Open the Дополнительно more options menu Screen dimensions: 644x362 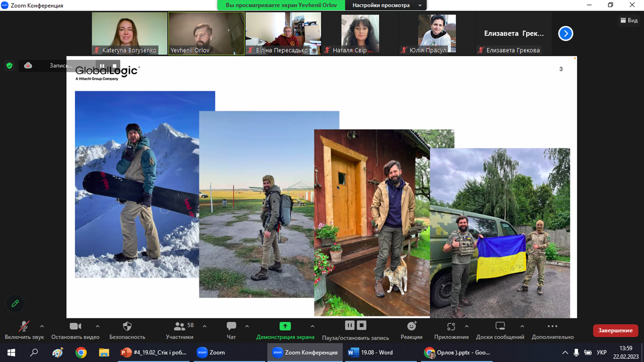552,327
